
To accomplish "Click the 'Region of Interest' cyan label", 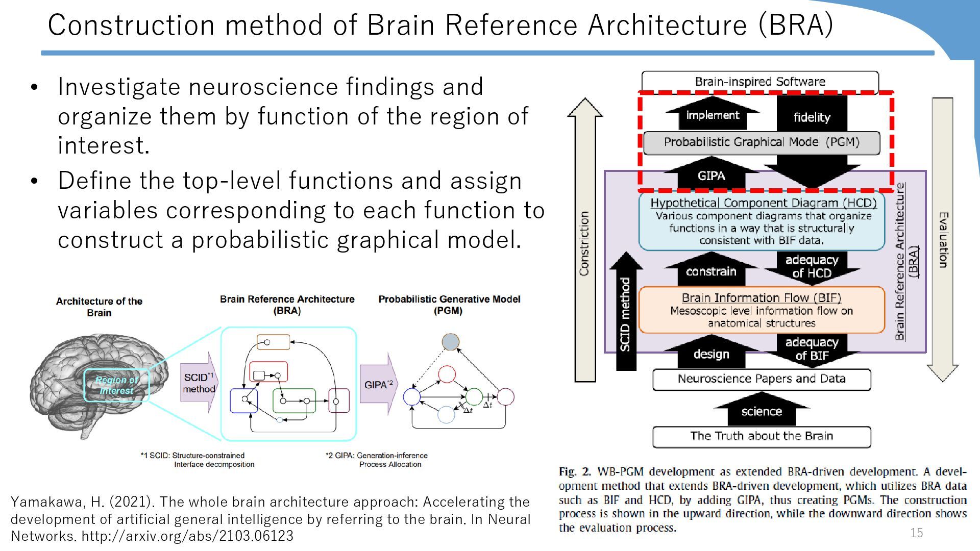I will (x=116, y=386).
